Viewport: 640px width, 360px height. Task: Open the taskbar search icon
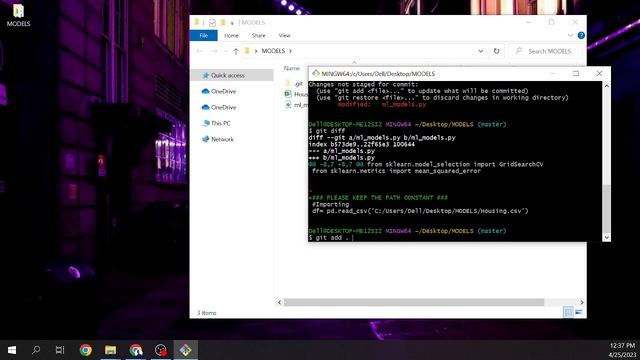pyautogui.click(x=36, y=350)
